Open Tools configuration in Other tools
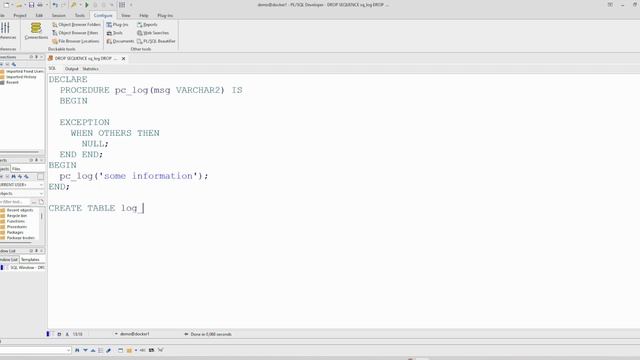The width and height of the screenshot is (640, 360). pos(115,33)
